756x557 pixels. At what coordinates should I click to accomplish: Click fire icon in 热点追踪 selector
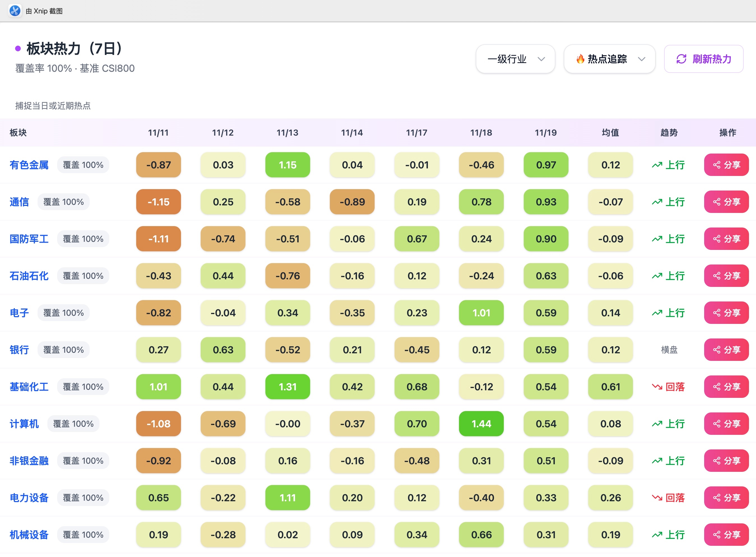(580, 59)
